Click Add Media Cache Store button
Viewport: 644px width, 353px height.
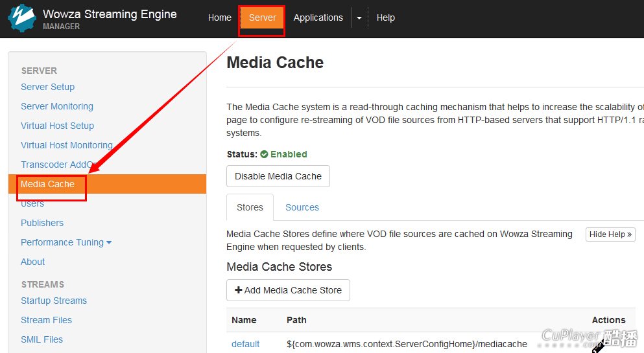pos(288,290)
